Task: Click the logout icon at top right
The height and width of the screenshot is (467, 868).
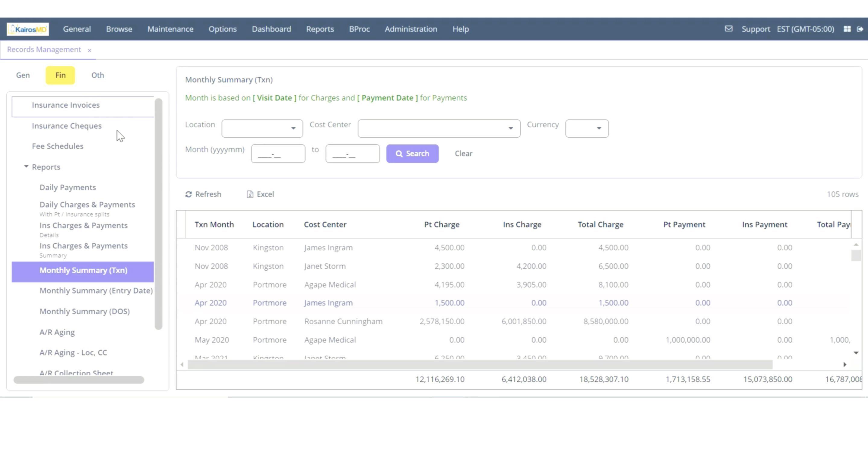Action: click(860, 29)
